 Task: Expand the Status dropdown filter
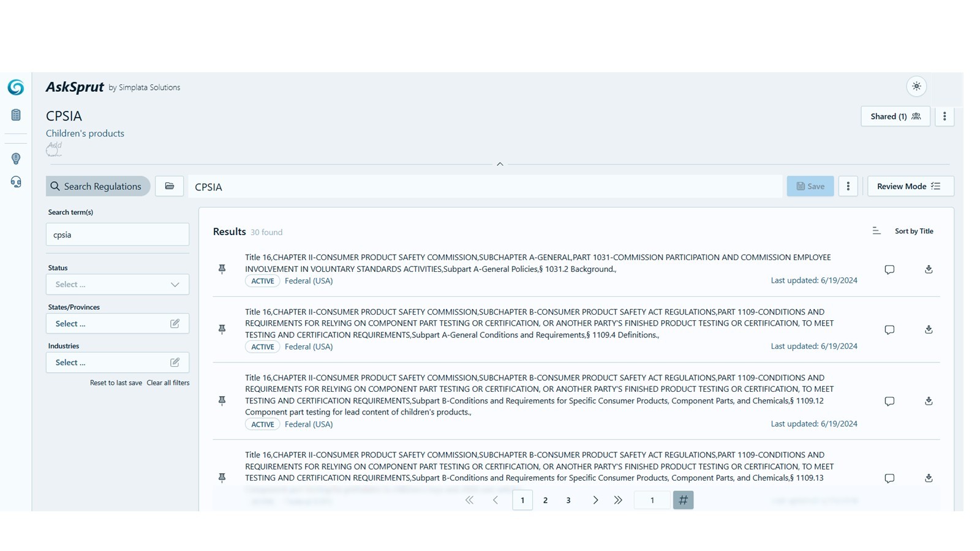(118, 284)
